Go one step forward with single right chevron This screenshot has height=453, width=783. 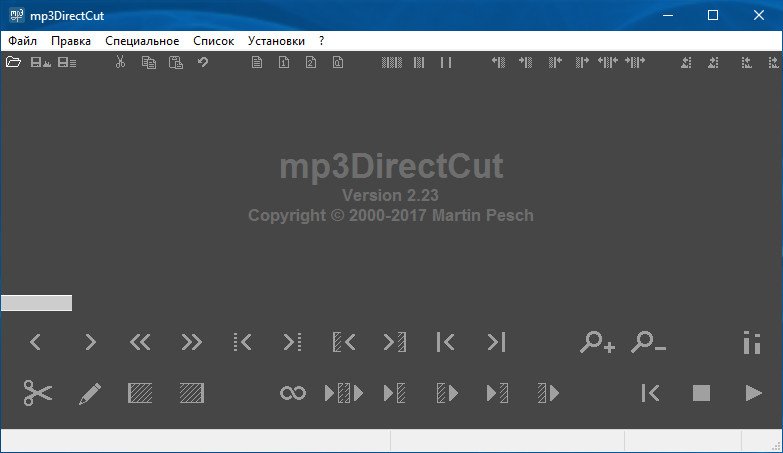click(x=90, y=342)
